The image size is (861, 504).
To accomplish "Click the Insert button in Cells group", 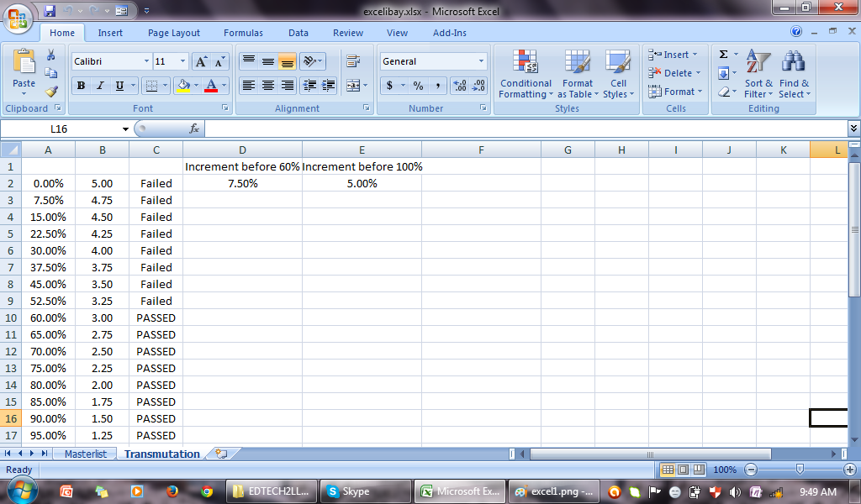I will (672, 54).
